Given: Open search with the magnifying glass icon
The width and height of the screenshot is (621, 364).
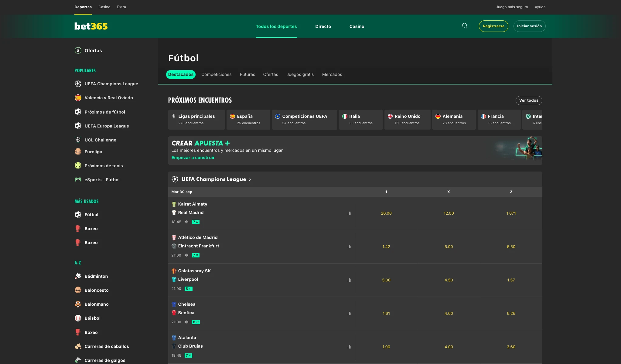Looking at the screenshot, I should (464, 26).
